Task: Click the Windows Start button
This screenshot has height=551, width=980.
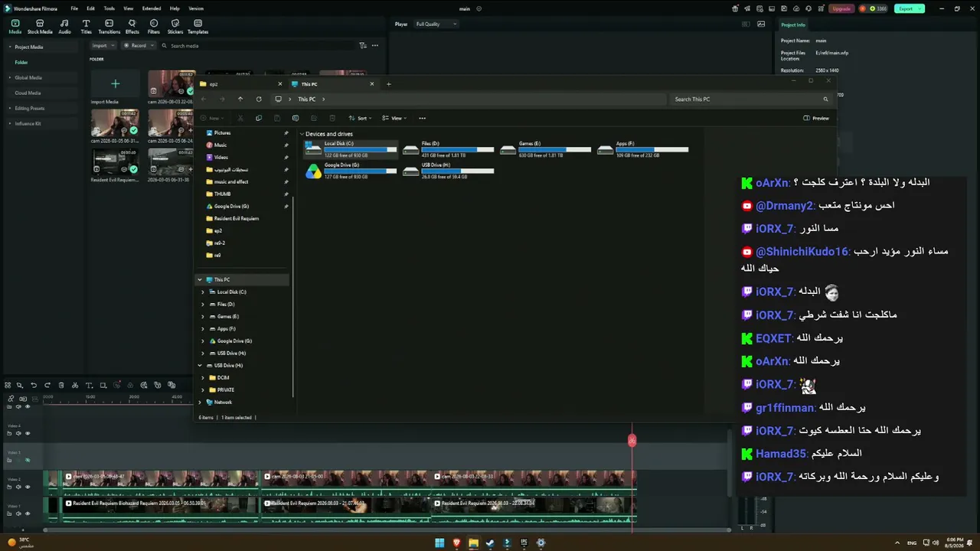Action: (x=439, y=543)
